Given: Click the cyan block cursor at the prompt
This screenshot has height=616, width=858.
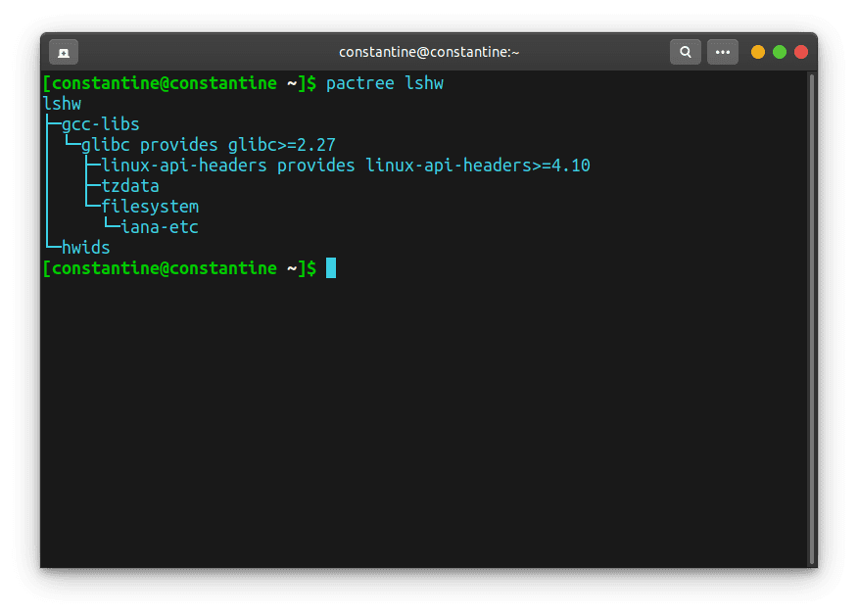Looking at the screenshot, I should [331, 268].
